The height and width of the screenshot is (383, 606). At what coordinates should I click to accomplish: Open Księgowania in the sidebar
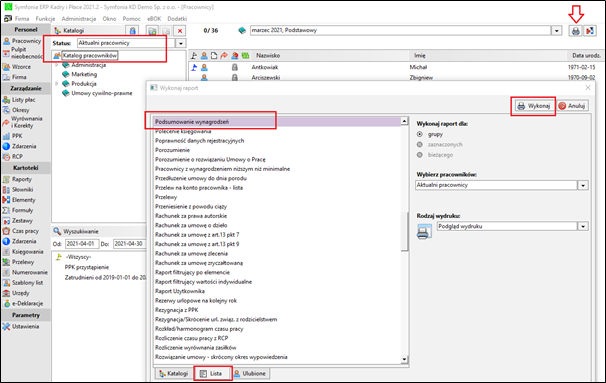pyautogui.click(x=23, y=252)
